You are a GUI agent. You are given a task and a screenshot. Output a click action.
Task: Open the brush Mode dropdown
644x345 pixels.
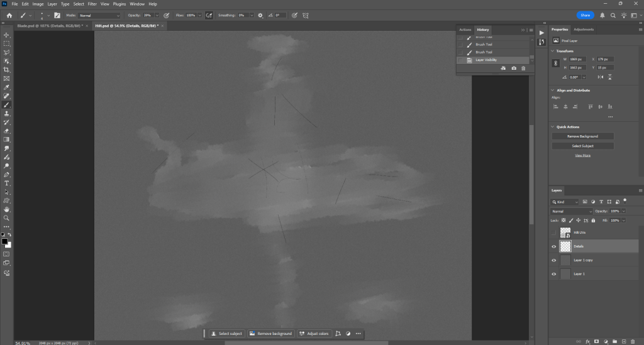pyautogui.click(x=99, y=15)
